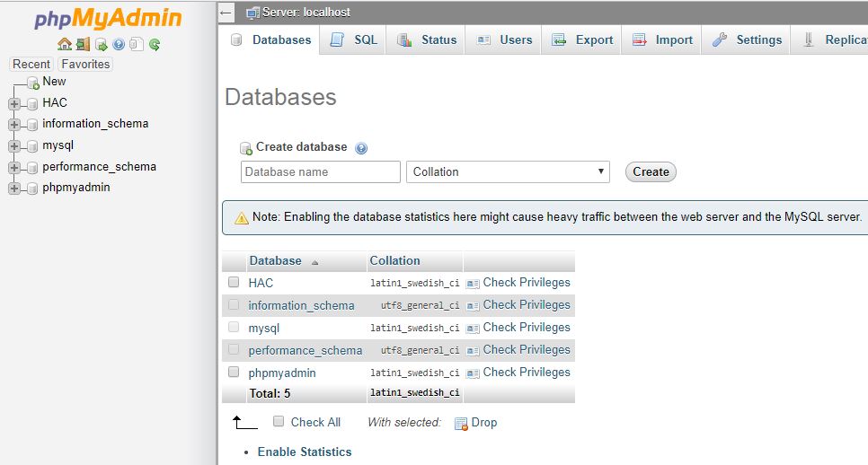
Task: Go to the Users tab
Action: (504, 39)
